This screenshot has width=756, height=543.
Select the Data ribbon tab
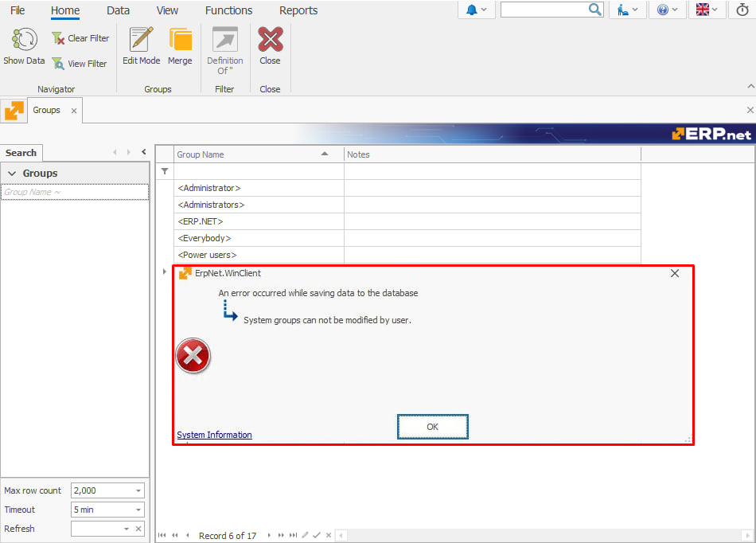click(x=118, y=10)
